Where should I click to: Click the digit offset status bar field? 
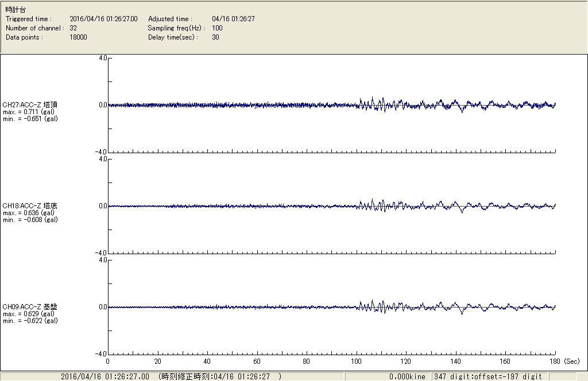pos(488,376)
